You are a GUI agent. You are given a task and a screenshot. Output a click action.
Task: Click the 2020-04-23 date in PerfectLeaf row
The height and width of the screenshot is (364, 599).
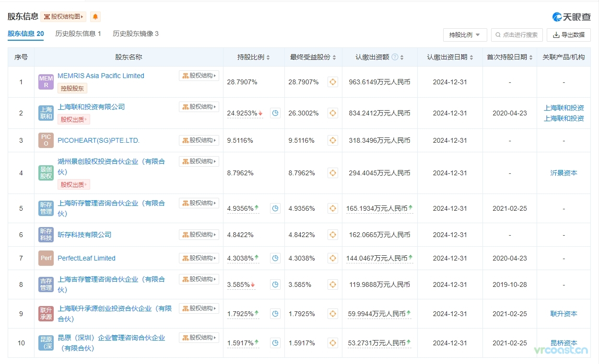point(510,258)
